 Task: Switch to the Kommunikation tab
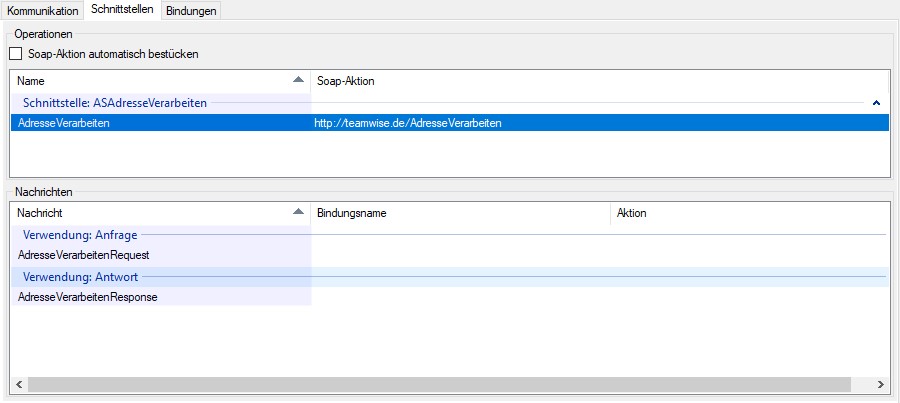(42, 10)
